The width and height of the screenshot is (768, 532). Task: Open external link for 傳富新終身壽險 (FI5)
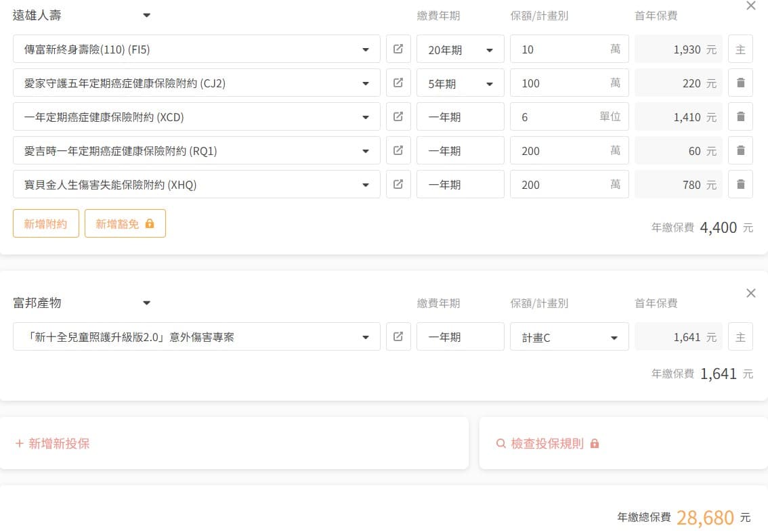point(398,49)
